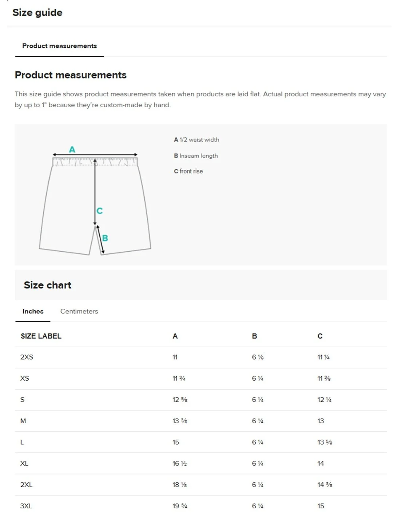The image size is (398, 532).
Task: Click the B Inseam length legend
Action: click(196, 156)
